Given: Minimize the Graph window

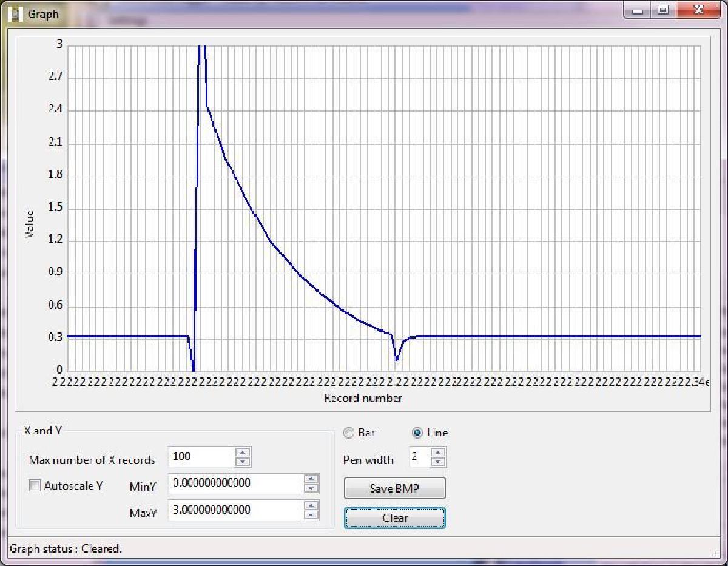Looking at the screenshot, I should [x=637, y=10].
